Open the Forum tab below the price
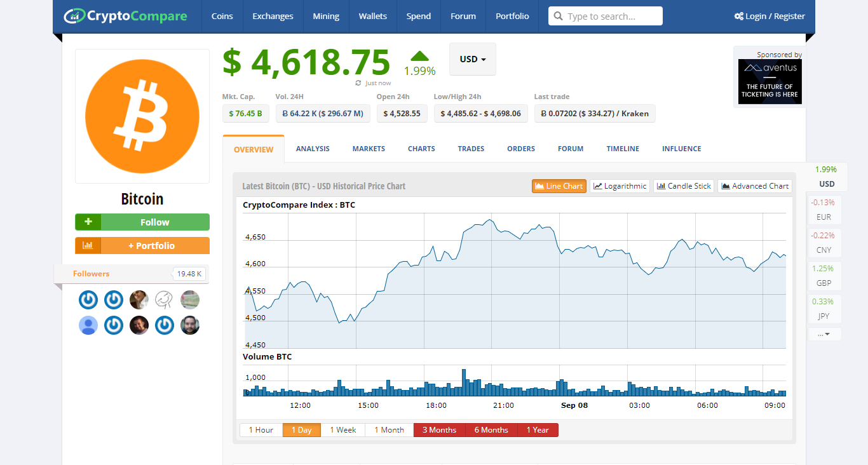The width and height of the screenshot is (868, 465). coord(571,149)
